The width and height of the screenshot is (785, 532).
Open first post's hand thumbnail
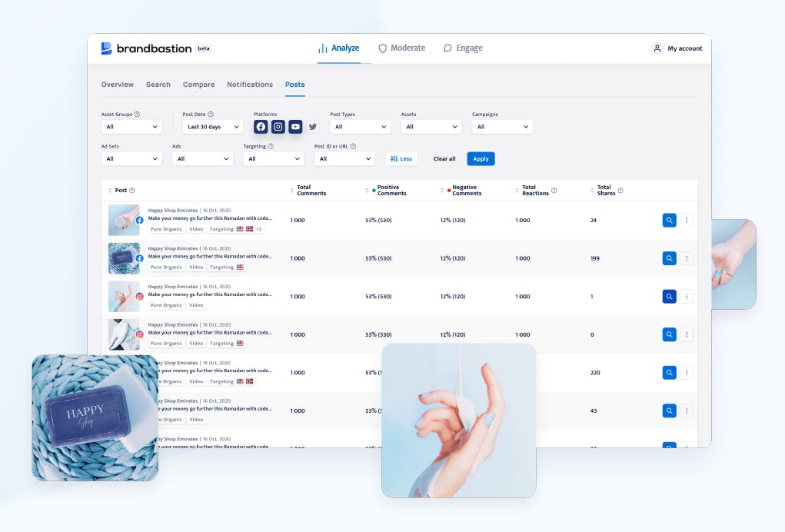[124, 220]
